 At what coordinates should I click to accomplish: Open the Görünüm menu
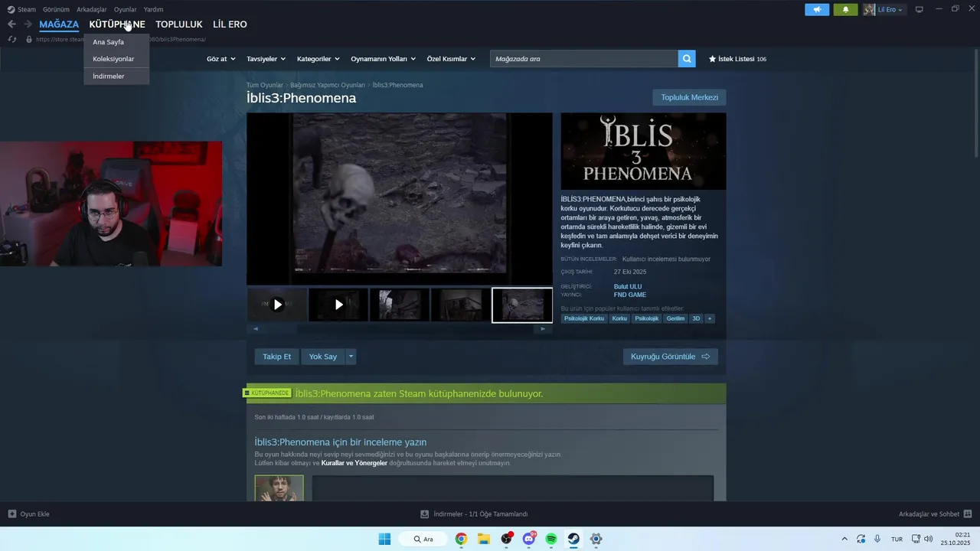[x=56, y=10]
